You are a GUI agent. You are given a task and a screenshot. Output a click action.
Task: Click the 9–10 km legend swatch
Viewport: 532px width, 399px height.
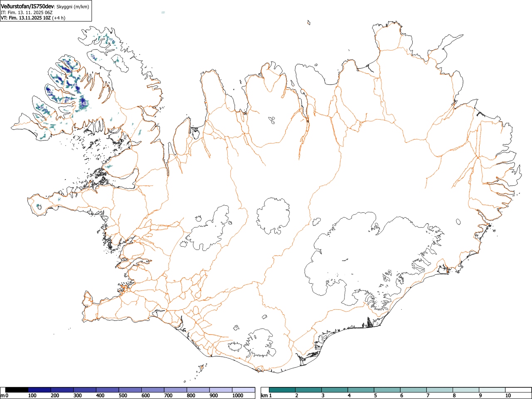point(492,390)
